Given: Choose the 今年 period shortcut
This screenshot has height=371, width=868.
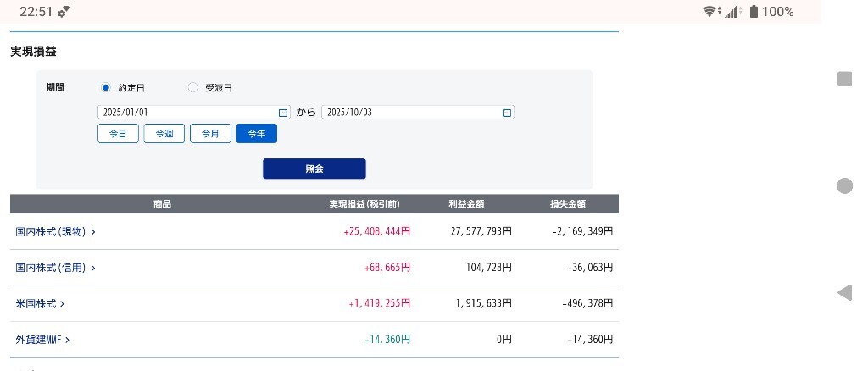Looking at the screenshot, I should tap(256, 134).
